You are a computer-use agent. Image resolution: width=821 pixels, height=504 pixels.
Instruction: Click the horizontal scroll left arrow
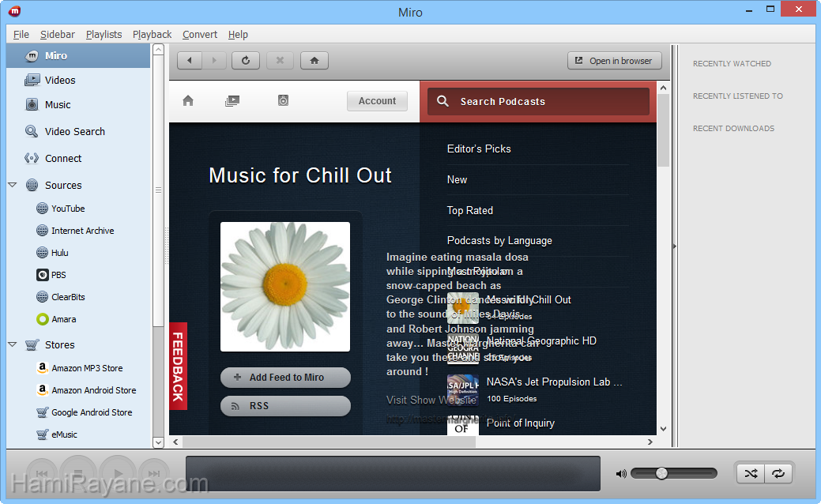(x=176, y=442)
